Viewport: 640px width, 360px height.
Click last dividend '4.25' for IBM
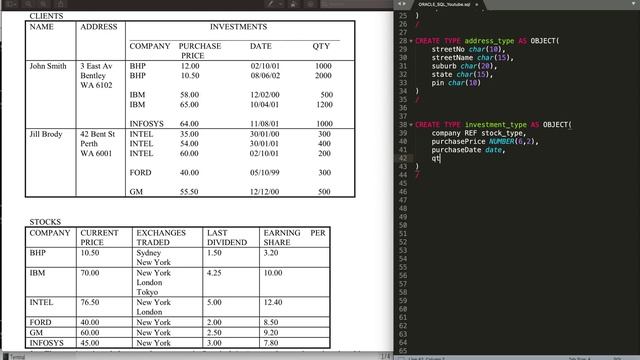tap(214, 273)
